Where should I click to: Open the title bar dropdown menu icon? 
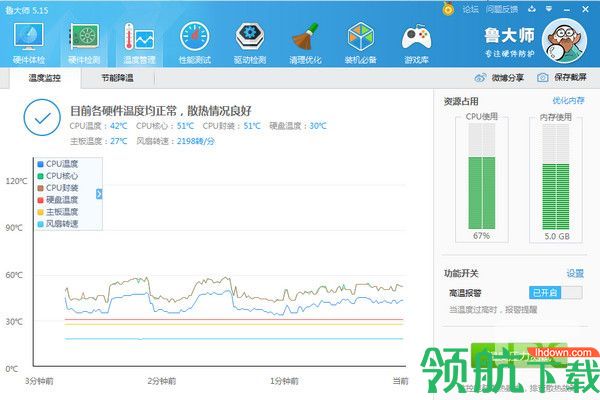[549, 9]
